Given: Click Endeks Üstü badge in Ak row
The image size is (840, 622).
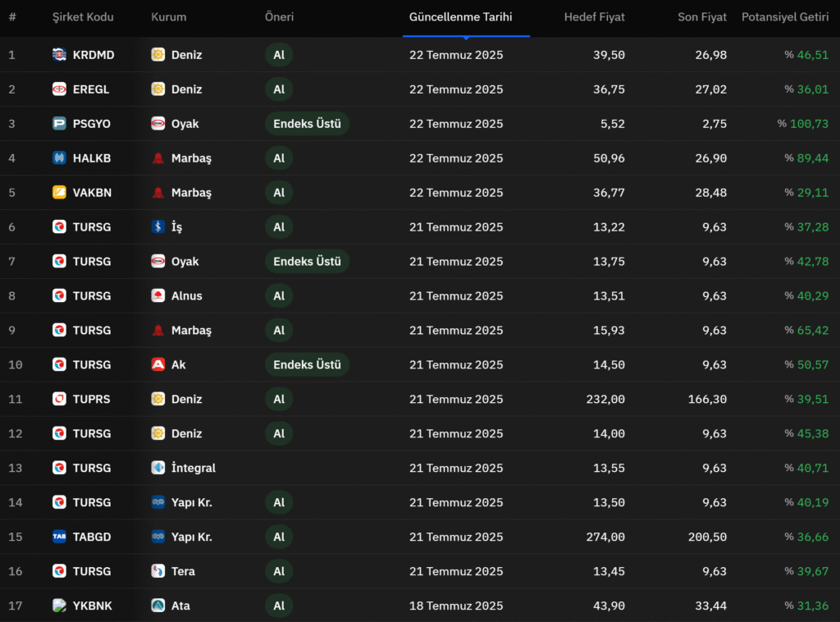Looking at the screenshot, I should click(307, 364).
